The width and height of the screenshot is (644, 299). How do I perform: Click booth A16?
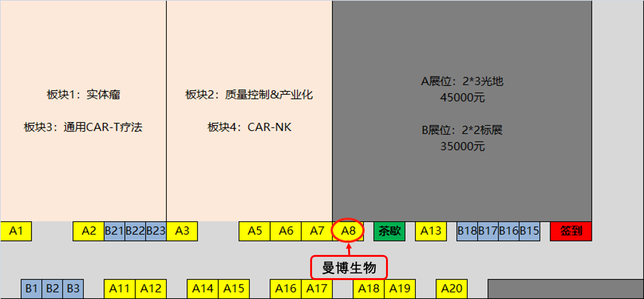point(286,289)
